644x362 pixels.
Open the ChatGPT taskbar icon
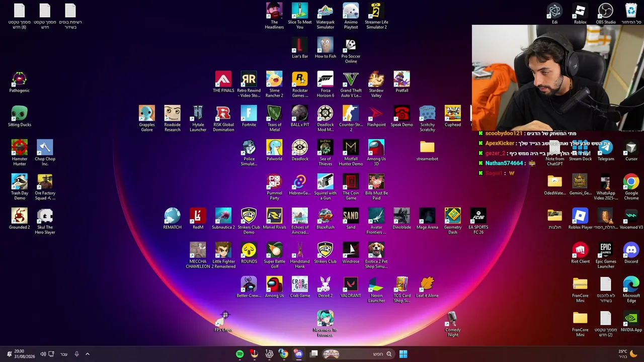coord(269,354)
